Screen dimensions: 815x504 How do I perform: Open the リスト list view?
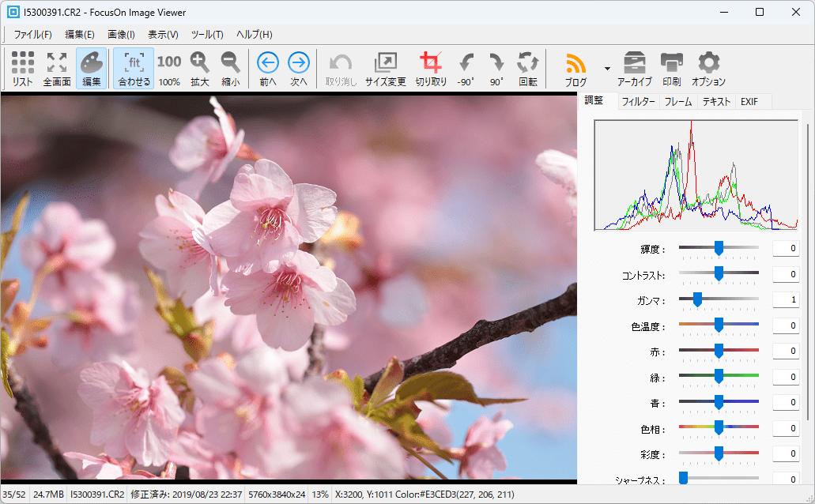point(23,69)
